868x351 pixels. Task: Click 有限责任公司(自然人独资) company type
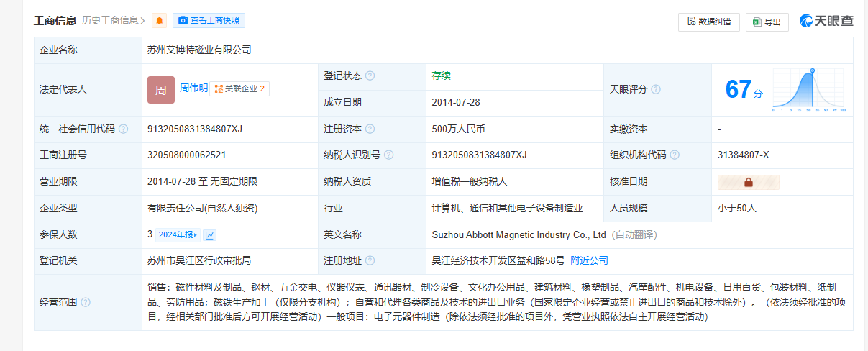pos(202,209)
